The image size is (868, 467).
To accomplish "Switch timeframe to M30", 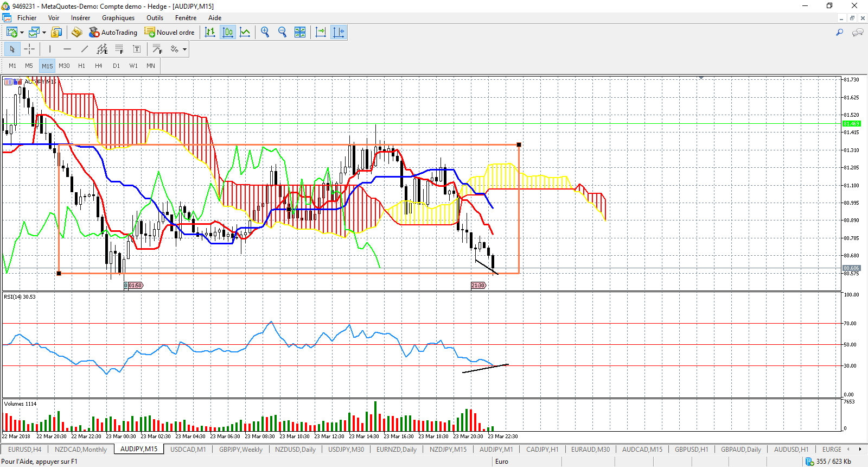I will coord(64,66).
